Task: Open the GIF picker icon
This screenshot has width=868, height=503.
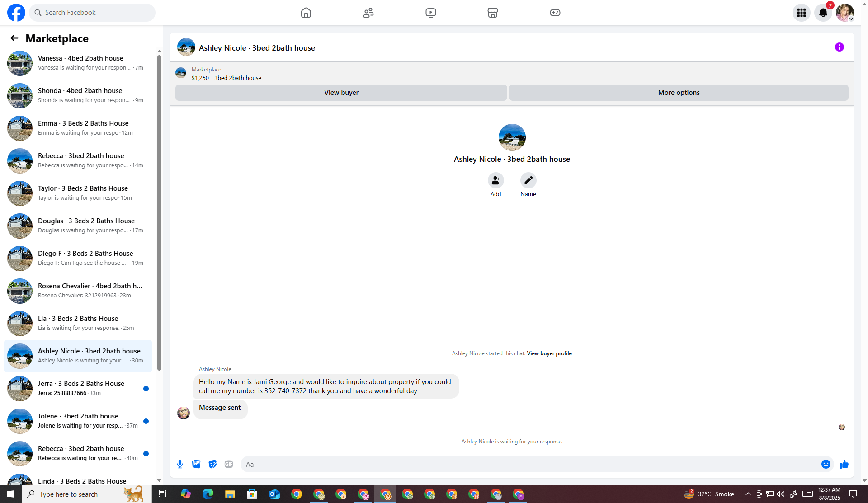Action: pos(229,464)
